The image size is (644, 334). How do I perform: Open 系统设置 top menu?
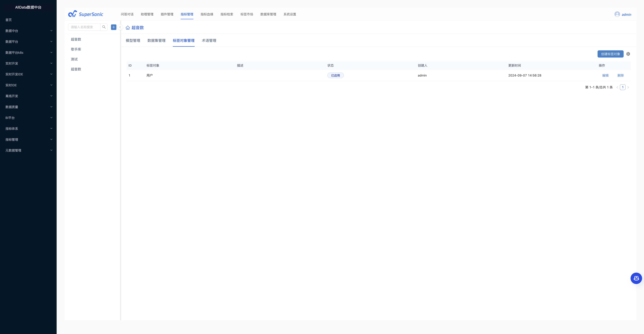[290, 14]
